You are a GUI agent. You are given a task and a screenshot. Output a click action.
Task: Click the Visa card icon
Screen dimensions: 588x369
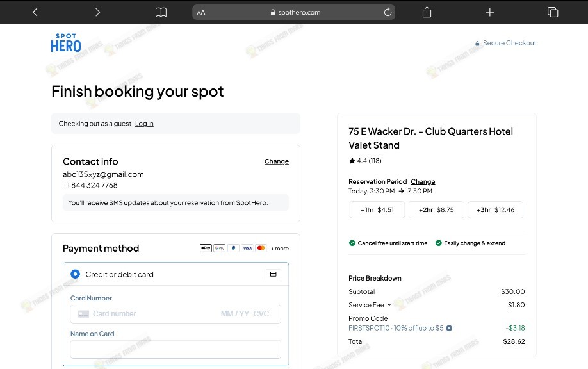[247, 248]
